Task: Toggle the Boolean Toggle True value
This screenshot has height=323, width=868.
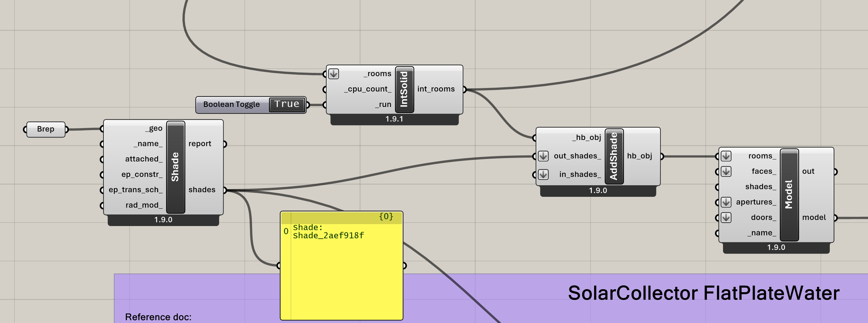Action: [x=287, y=104]
